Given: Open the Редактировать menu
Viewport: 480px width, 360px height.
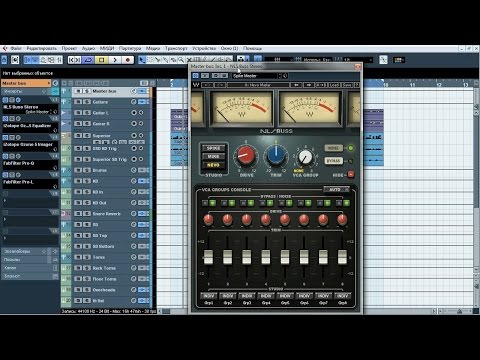Looking at the screenshot, I should (x=42, y=48).
